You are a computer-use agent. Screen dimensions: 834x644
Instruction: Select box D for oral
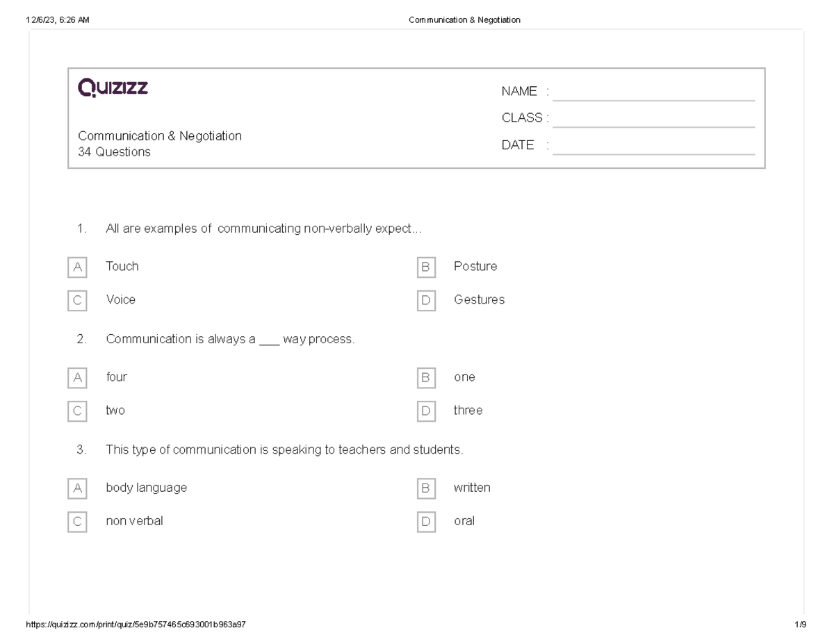[x=426, y=522]
